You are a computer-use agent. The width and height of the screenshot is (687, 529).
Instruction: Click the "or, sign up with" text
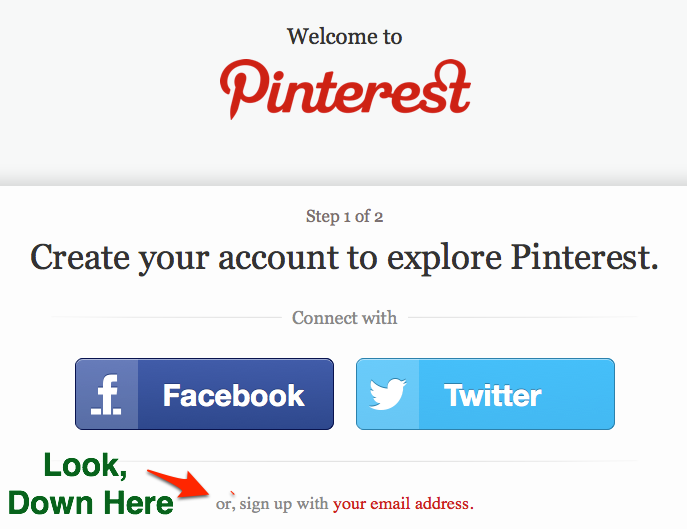point(272,503)
